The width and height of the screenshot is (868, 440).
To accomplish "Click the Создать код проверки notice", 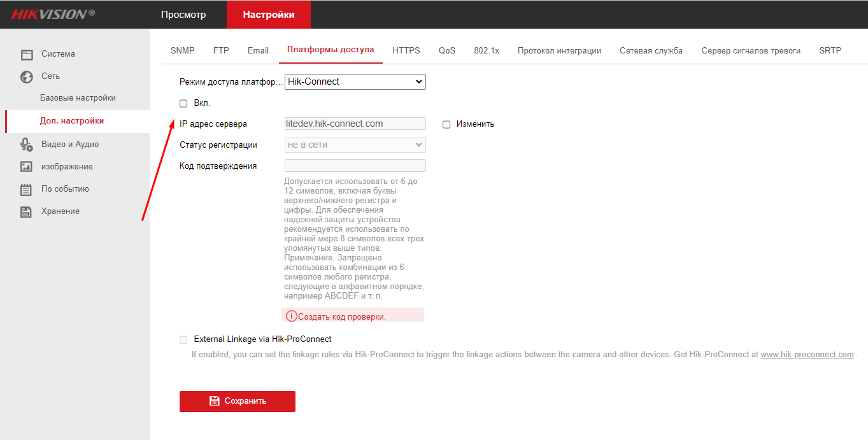I will pyautogui.click(x=353, y=315).
